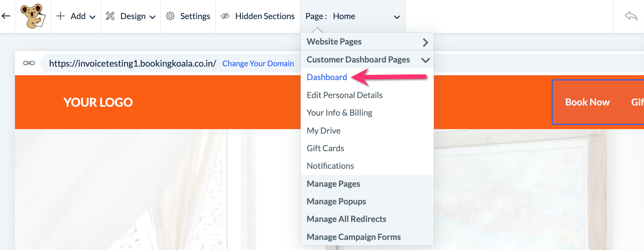Open Manage Popups

pos(336,201)
